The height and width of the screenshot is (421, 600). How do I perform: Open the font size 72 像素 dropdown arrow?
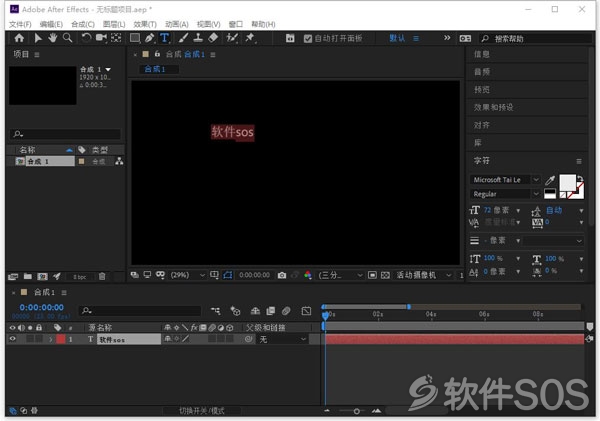(x=518, y=210)
